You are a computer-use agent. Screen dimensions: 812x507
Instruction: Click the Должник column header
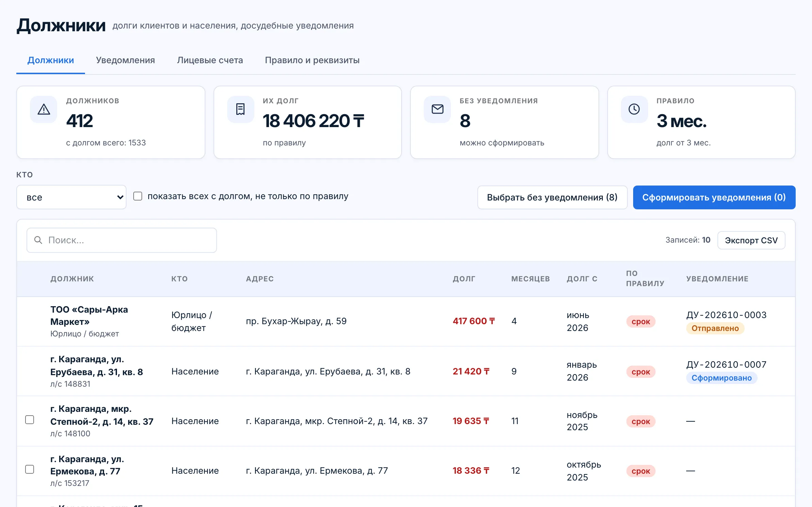coord(72,279)
